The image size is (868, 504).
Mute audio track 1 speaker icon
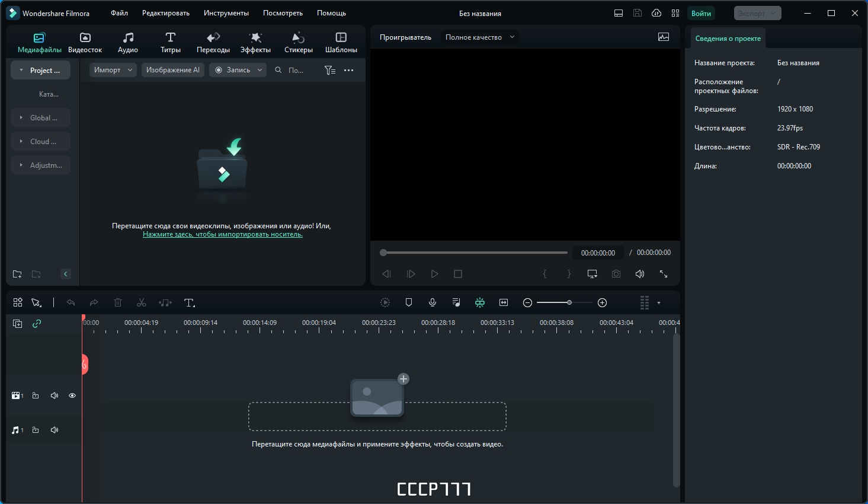click(x=55, y=430)
